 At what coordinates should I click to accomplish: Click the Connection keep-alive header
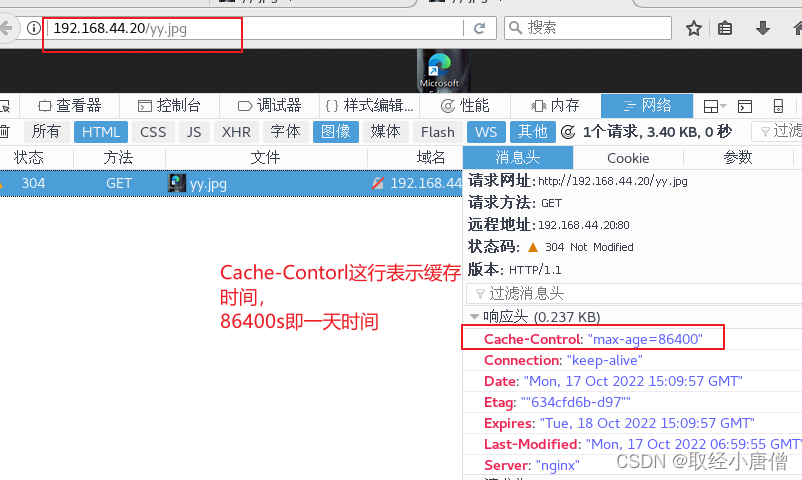563,360
